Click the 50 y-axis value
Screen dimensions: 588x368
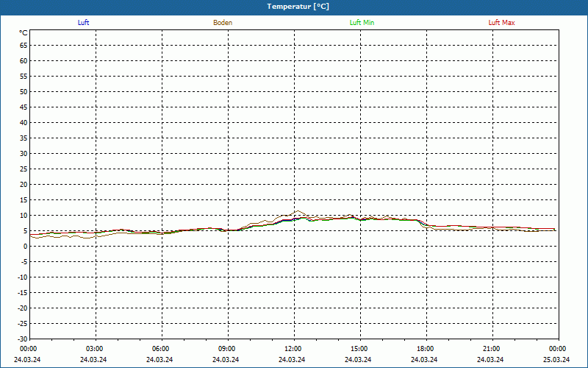point(24,91)
